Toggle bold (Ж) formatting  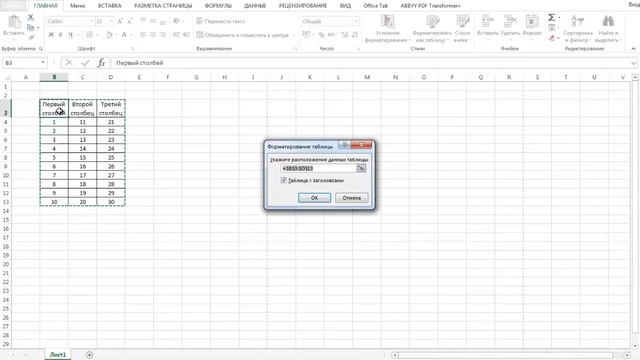pos(51,35)
